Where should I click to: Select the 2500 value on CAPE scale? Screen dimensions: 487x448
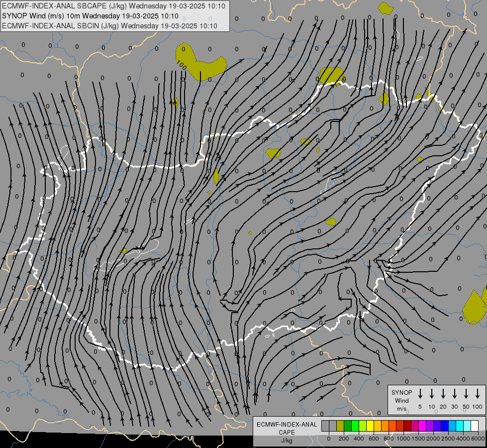click(x=448, y=439)
